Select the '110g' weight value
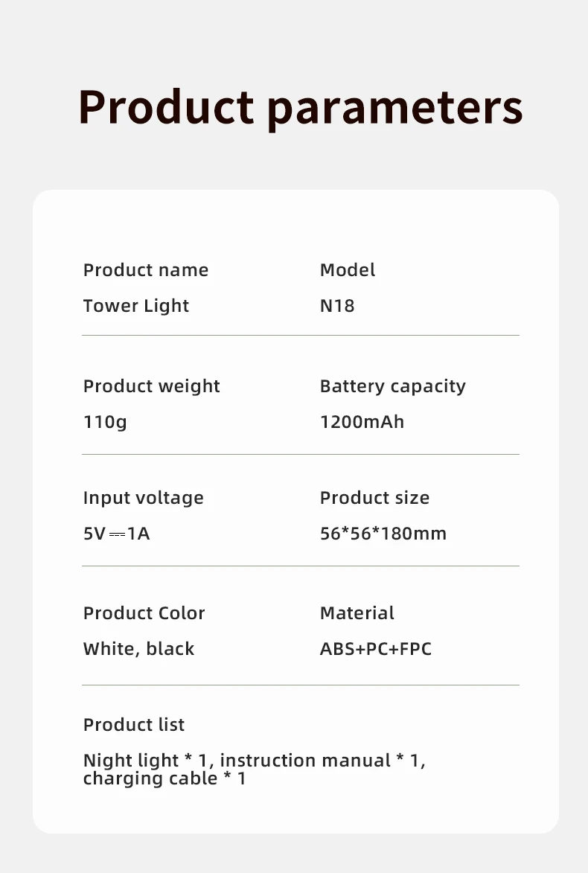The image size is (588, 873). [105, 422]
